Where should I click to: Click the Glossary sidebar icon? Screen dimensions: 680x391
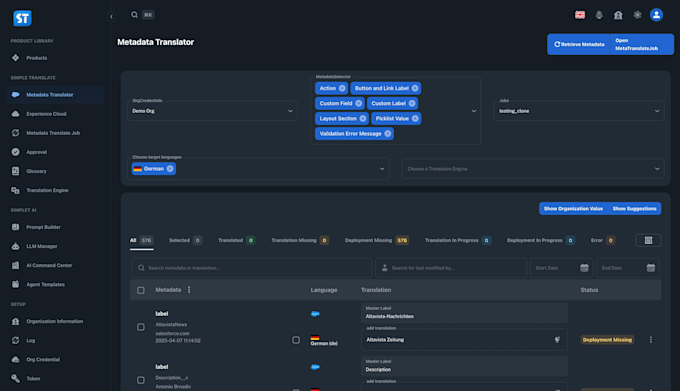click(16, 171)
